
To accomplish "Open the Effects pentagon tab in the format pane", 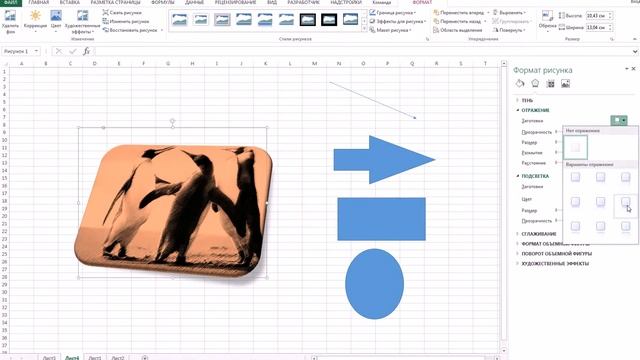I will pyautogui.click(x=535, y=83).
